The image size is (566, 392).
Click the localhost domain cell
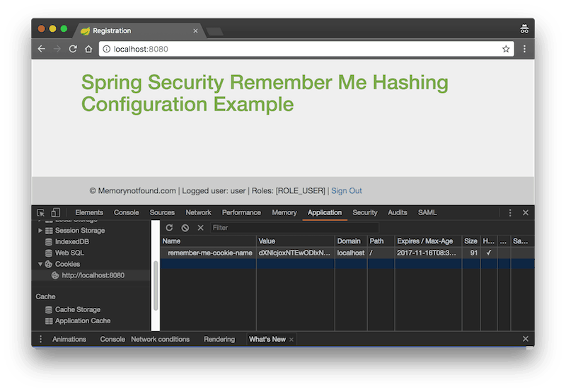(x=350, y=253)
